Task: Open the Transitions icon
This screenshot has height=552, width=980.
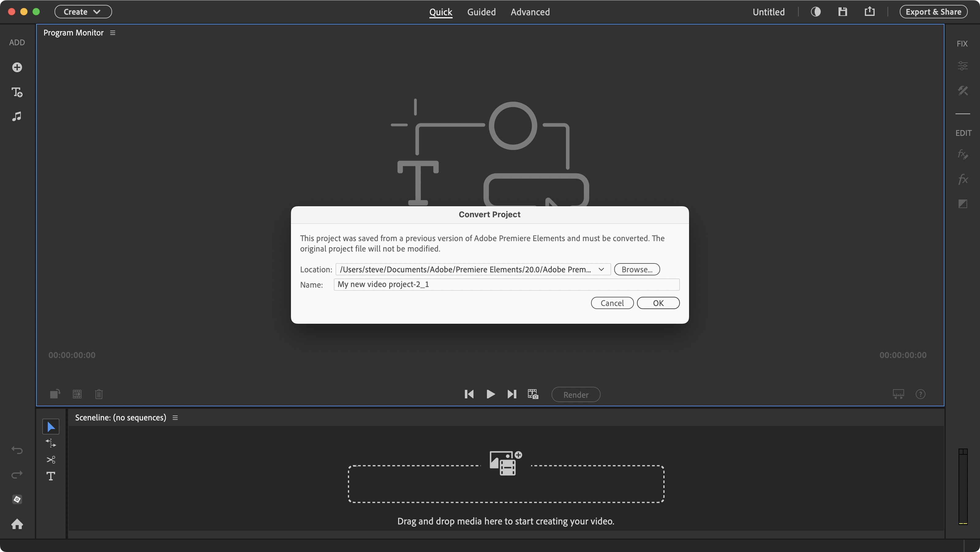Action: click(963, 204)
